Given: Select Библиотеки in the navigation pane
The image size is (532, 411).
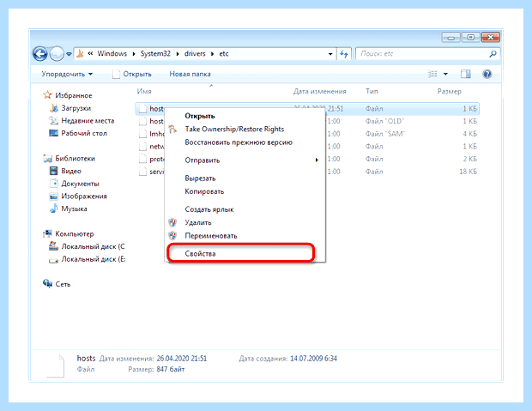Looking at the screenshot, I should click(x=75, y=159).
